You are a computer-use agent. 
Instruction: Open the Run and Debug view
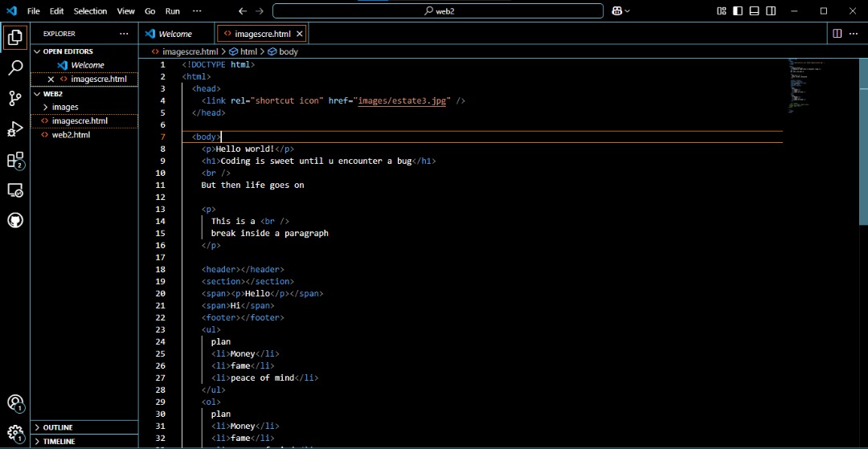coord(15,129)
